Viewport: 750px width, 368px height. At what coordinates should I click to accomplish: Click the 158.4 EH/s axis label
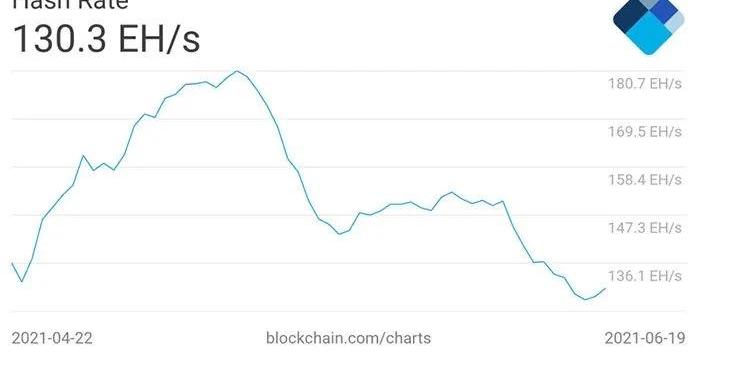pyautogui.click(x=645, y=179)
